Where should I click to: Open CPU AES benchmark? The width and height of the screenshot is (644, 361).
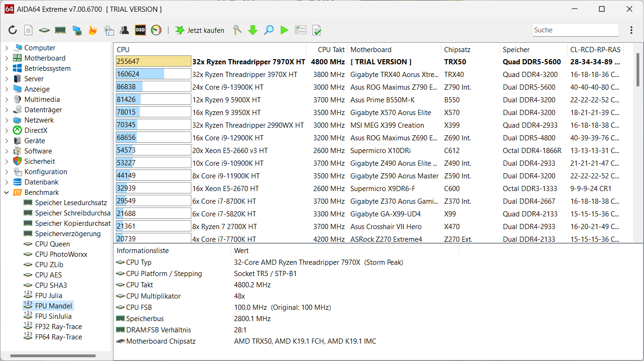pos(48,275)
